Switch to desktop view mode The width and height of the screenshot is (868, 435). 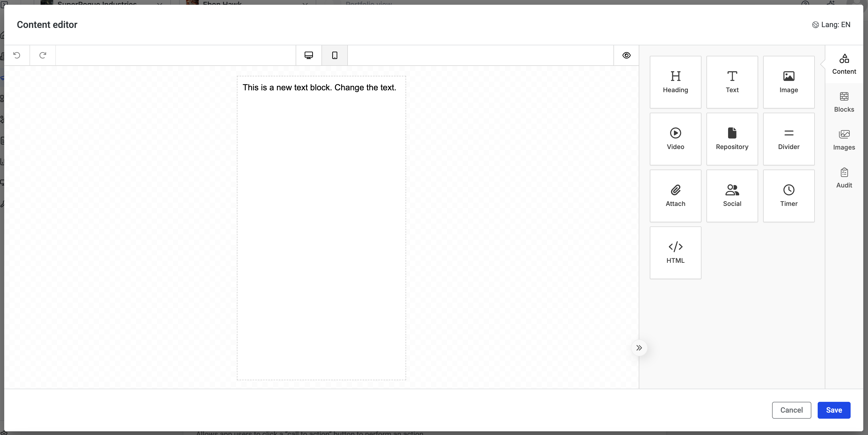tap(309, 55)
